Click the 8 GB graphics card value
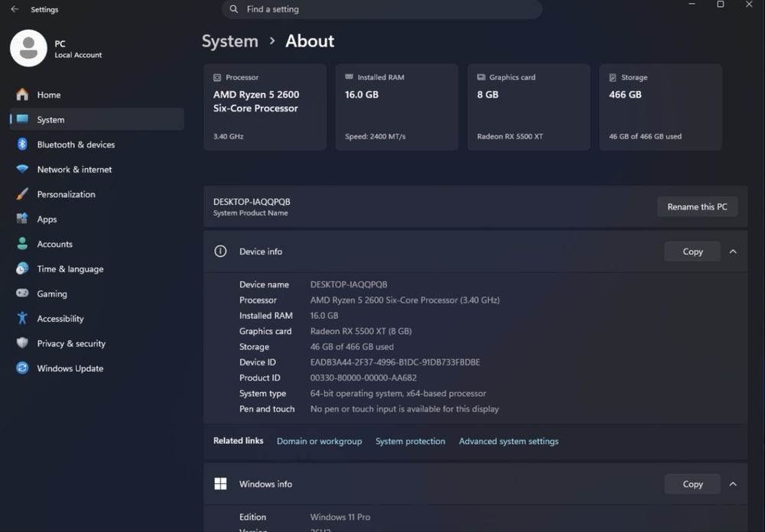Screen dimensions: 765x532 click(x=487, y=95)
